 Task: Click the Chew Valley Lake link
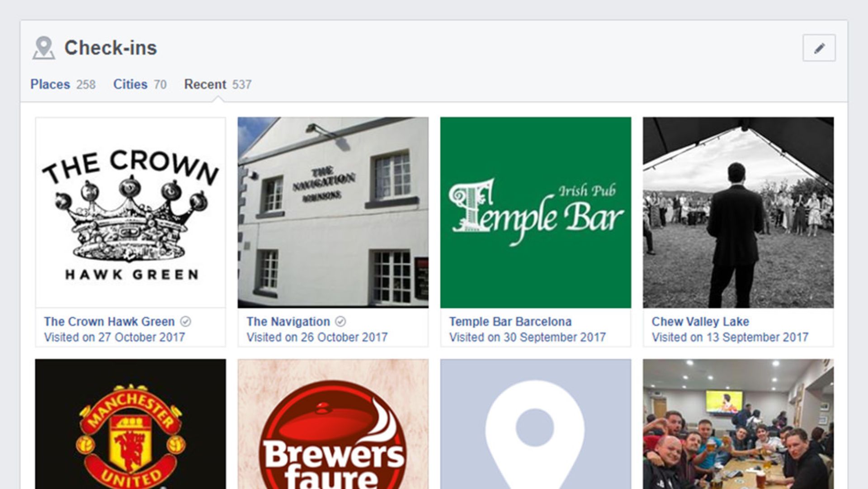(x=700, y=322)
